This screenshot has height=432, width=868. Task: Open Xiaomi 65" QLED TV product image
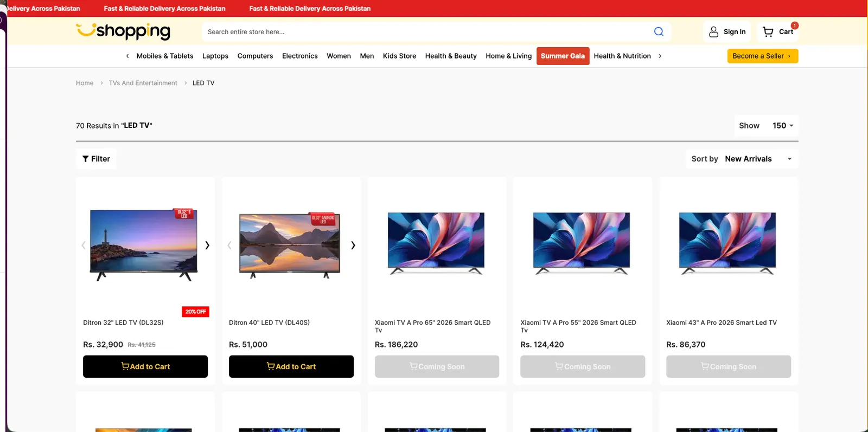pos(436,243)
